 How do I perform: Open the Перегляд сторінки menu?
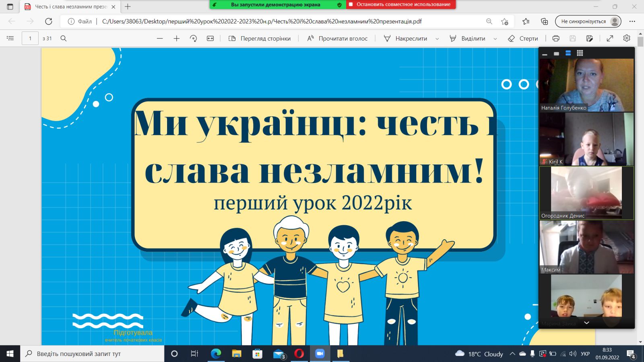click(260, 39)
